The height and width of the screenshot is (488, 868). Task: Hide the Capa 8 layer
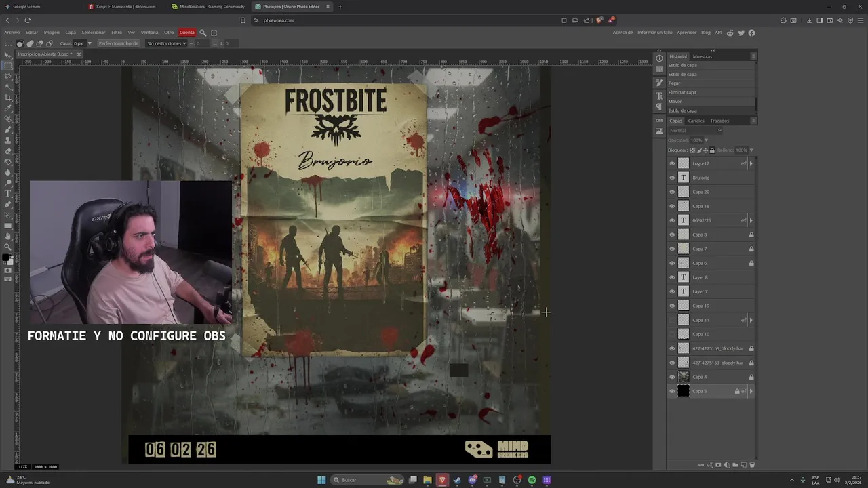point(672,235)
